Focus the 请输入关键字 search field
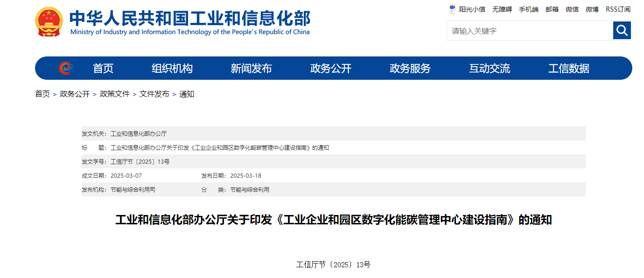Screen dimensions: 644x278 click(530, 30)
